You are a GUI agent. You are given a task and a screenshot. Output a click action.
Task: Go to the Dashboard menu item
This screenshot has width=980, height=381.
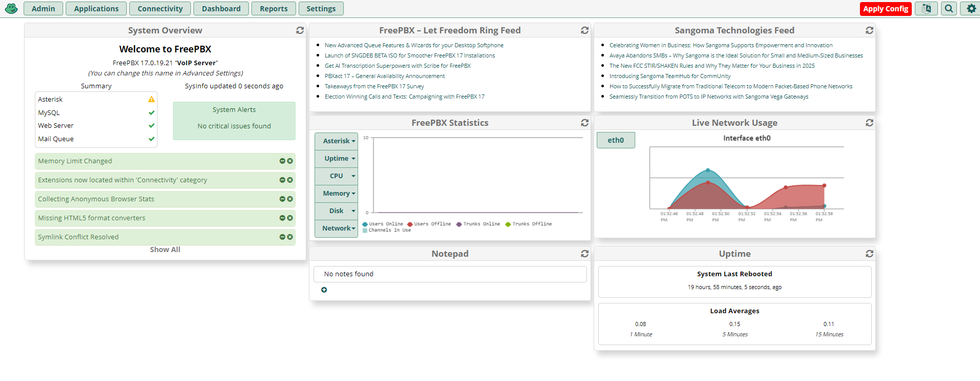pyautogui.click(x=221, y=9)
